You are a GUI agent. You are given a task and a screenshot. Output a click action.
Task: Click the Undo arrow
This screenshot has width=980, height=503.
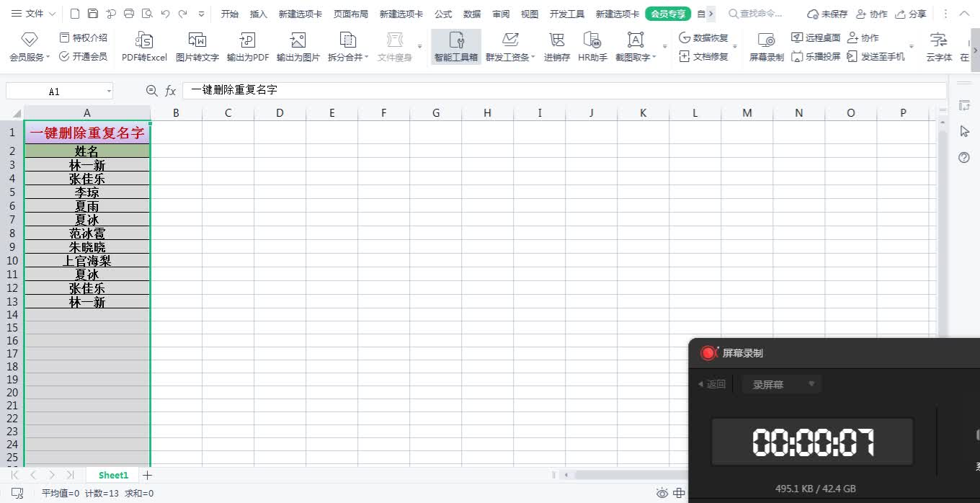point(165,14)
